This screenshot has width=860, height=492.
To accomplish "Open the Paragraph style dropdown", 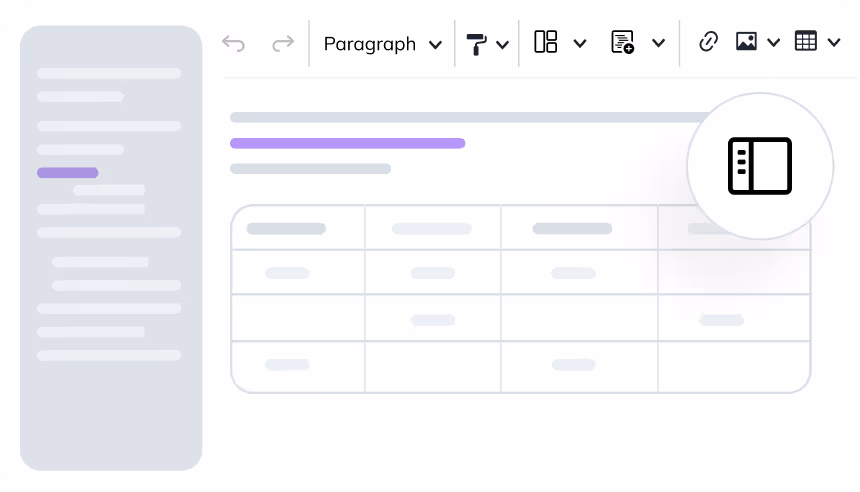I will point(382,44).
